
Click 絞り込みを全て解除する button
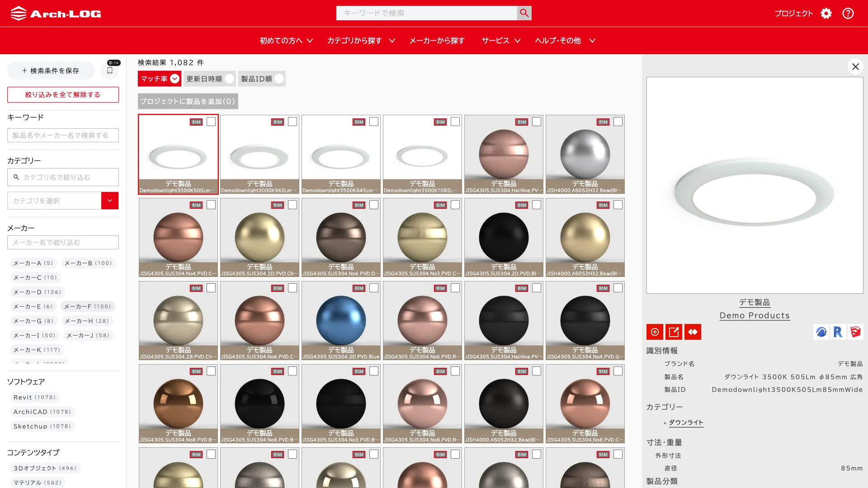point(63,94)
